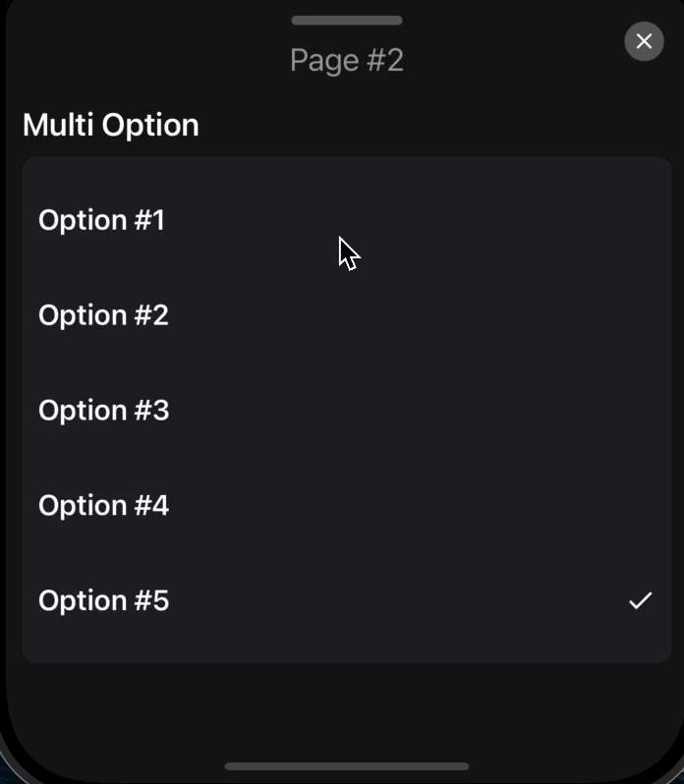Click the Option #5 text label

(103, 600)
